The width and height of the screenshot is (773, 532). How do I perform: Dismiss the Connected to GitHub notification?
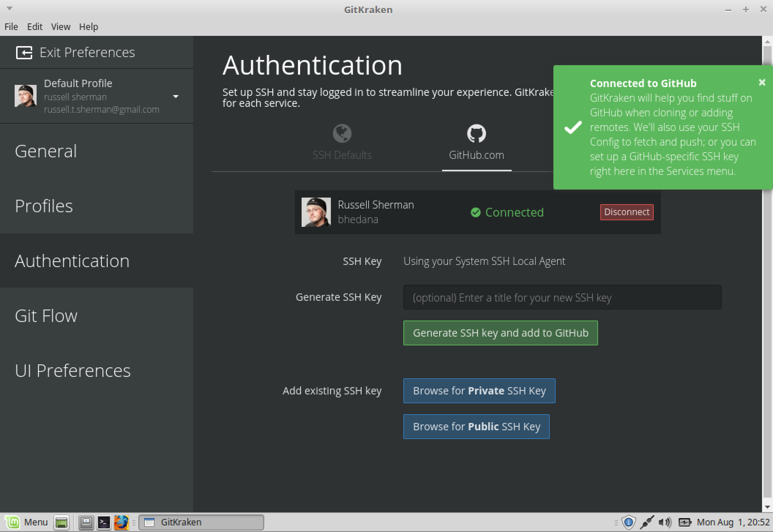[762, 83]
